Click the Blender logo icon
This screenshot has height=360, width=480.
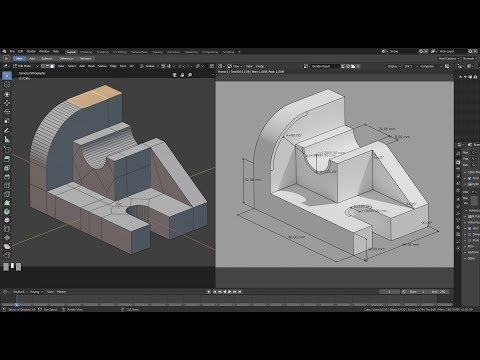point(5,51)
